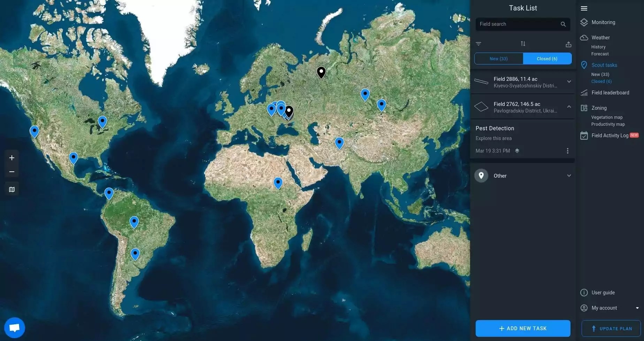The image size is (644, 341).
Task: Open the map layer type icon
Action: [12, 189]
